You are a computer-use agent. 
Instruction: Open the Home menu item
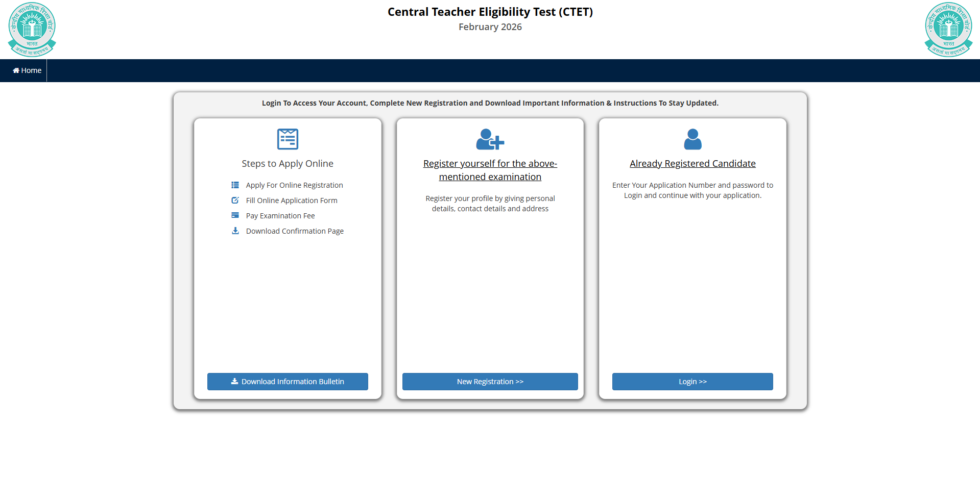(27, 70)
